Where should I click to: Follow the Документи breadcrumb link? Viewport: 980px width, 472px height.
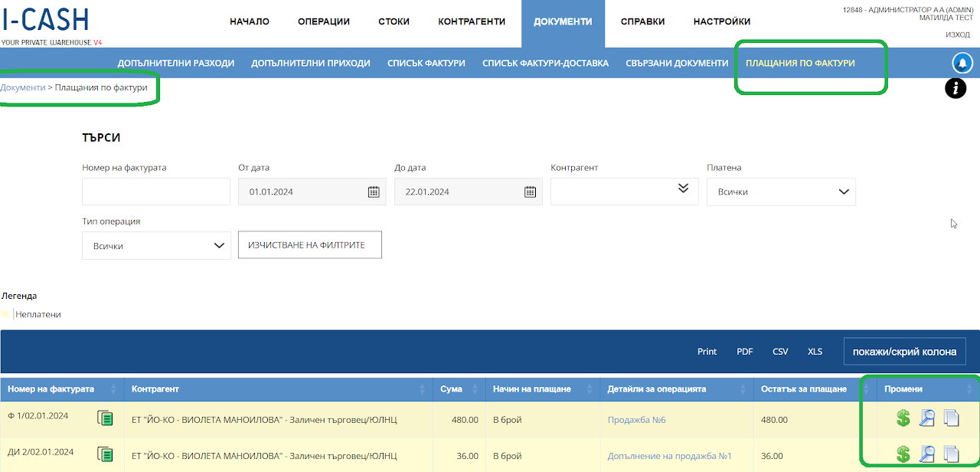pyautogui.click(x=23, y=87)
